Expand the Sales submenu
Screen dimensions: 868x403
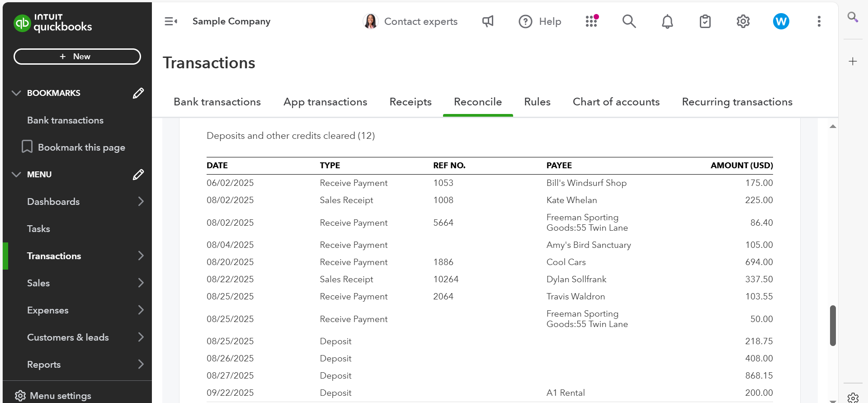pos(141,283)
